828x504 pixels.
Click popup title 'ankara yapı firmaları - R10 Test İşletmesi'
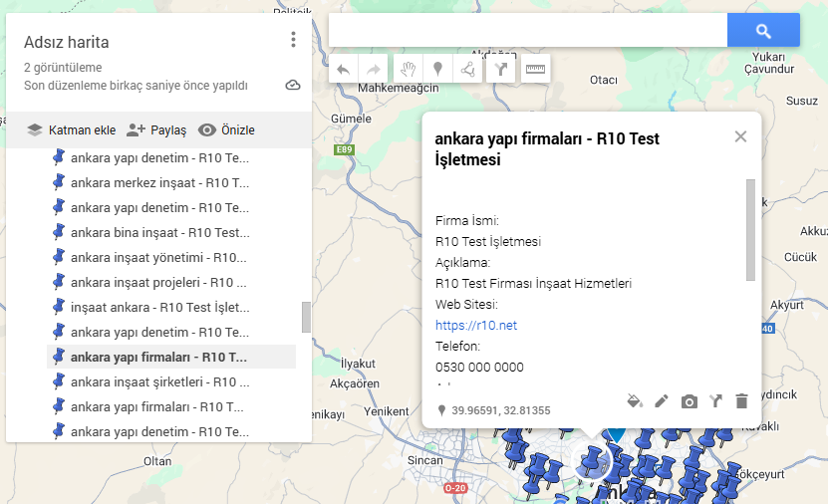point(547,148)
